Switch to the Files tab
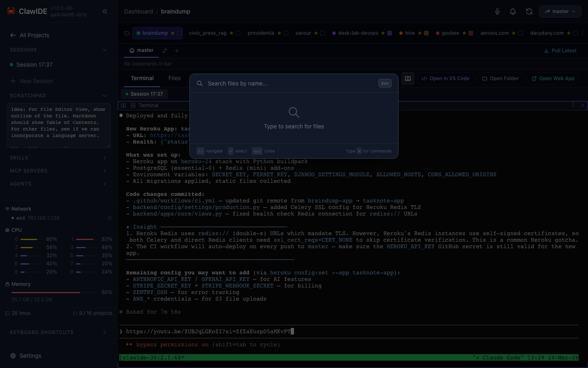Image resolution: width=588 pixels, height=368 pixels. click(x=174, y=78)
